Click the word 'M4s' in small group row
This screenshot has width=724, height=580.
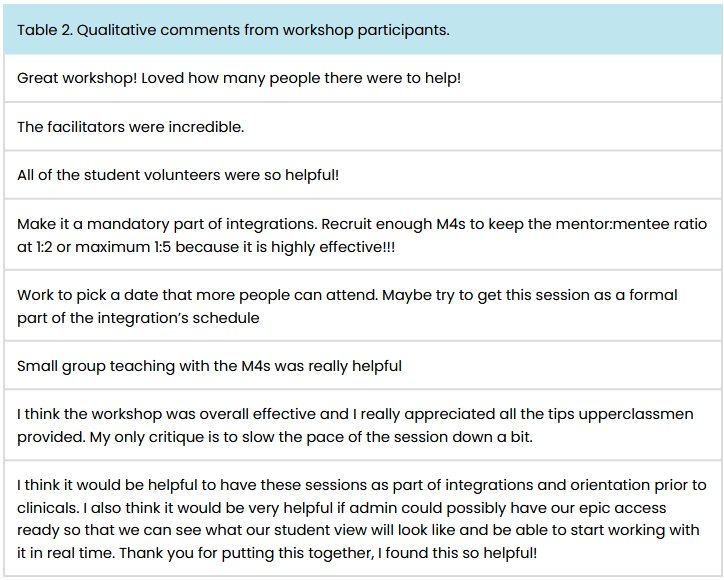256,366
